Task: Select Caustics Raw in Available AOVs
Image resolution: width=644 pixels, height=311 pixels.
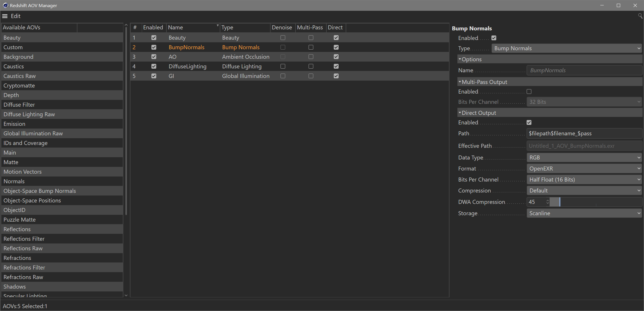Action: coord(62,76)
